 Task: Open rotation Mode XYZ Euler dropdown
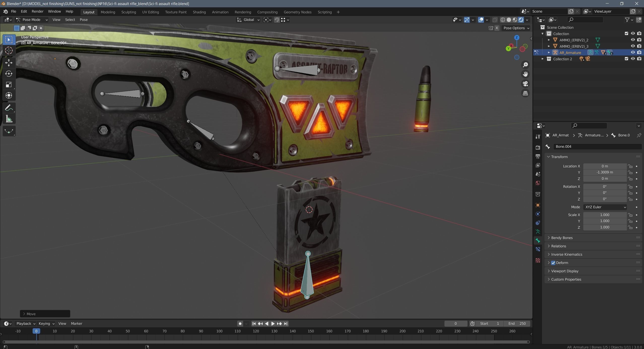[605, 207]
